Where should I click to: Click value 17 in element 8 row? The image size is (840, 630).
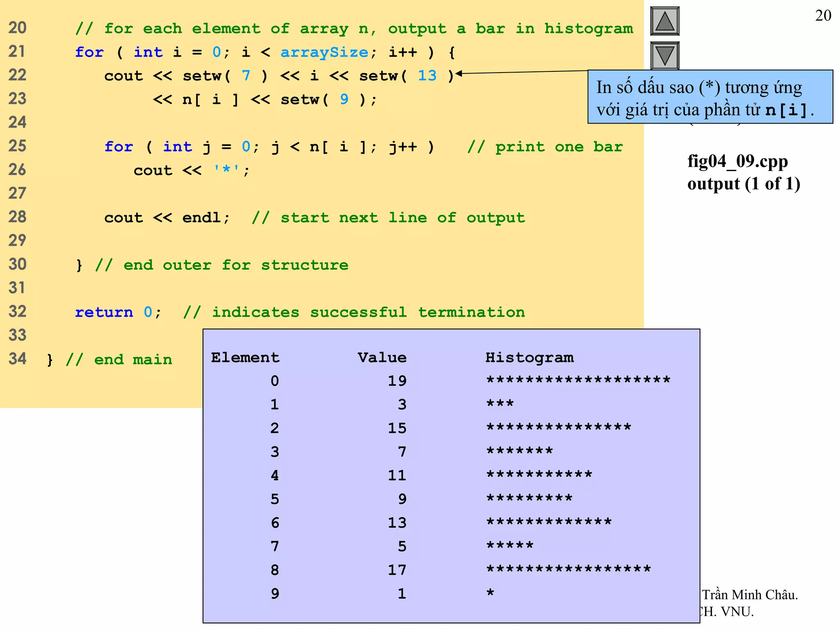[x=397, y=570]
